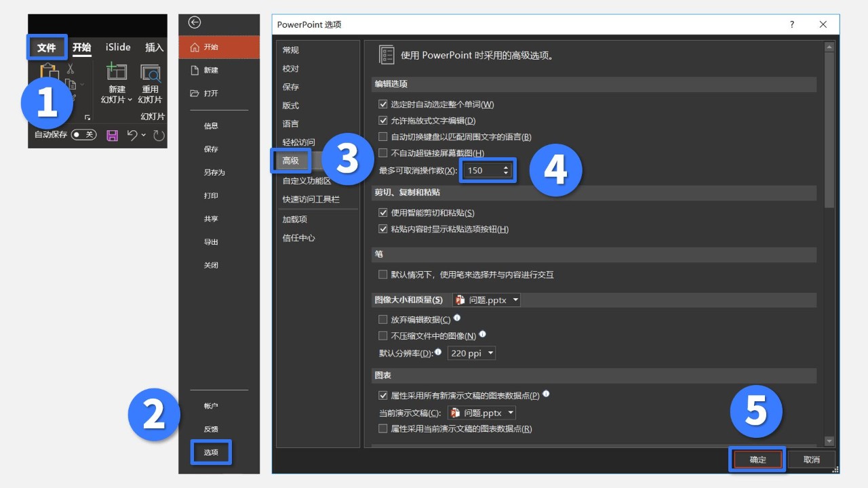Expand the Undo button dropdown arrow
This screenshot has width=868, height=488.
pyautogui.click(x=142, y=135)
